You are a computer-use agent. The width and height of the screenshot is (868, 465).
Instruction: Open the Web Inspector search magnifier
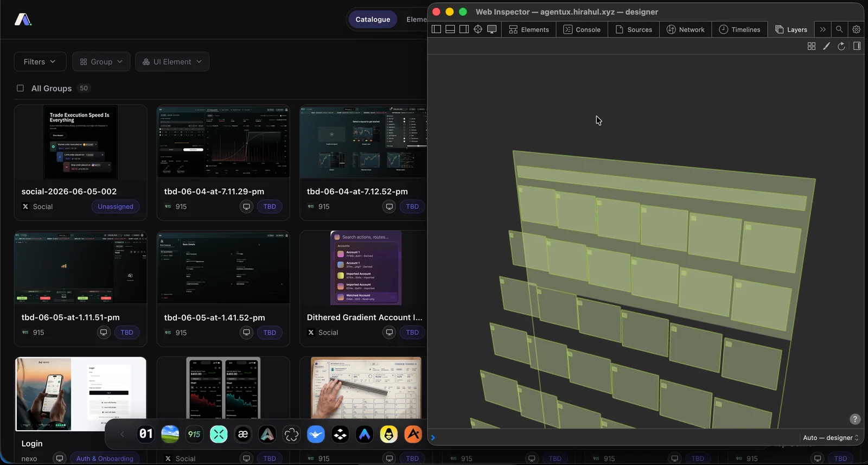(839, 29)
